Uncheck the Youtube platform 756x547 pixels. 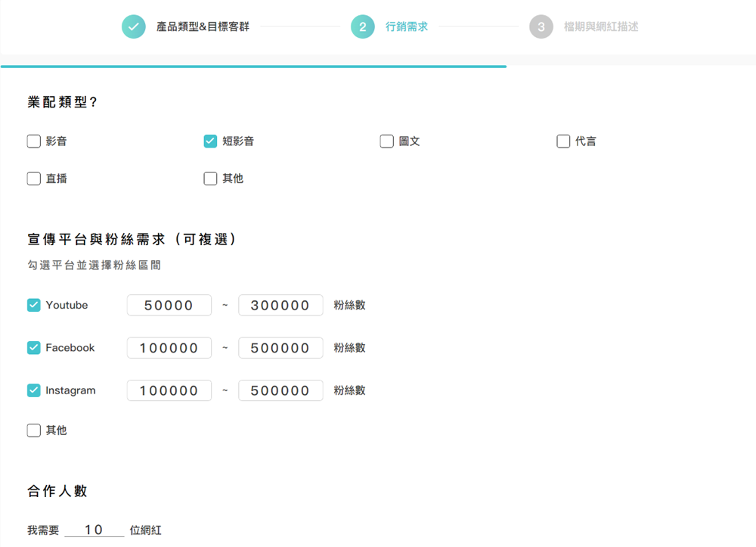click(x=33, y=305)
